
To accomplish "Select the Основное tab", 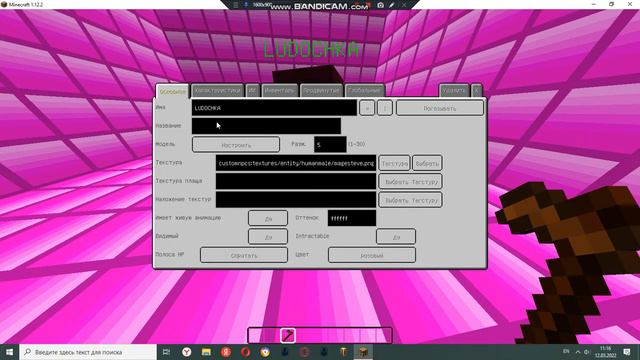I will [x=172, y=91].
